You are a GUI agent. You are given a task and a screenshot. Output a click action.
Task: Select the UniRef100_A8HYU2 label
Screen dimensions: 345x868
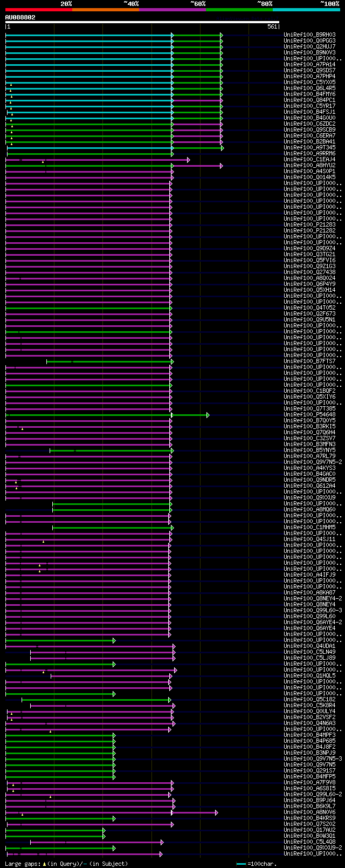pyautogui.click(x=310, y=165)
